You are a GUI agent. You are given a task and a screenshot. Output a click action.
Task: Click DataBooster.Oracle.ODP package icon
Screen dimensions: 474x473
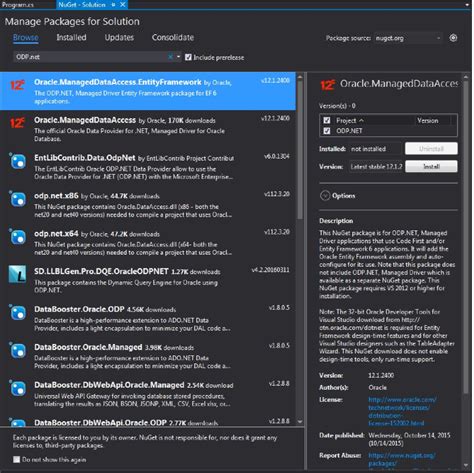click(18, 313)
